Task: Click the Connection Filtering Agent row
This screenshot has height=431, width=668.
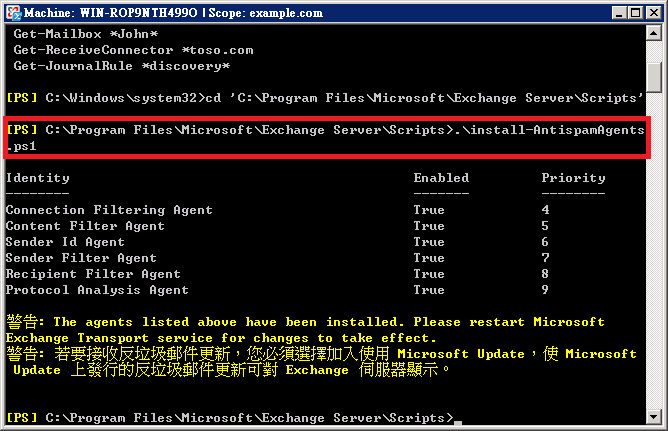Action: [109, 210]
